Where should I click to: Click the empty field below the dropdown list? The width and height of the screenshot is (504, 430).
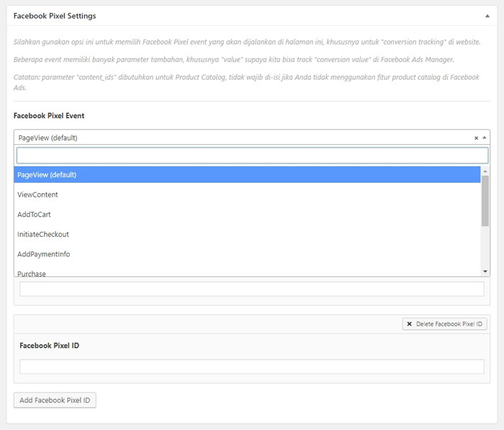tap(252, 289)
